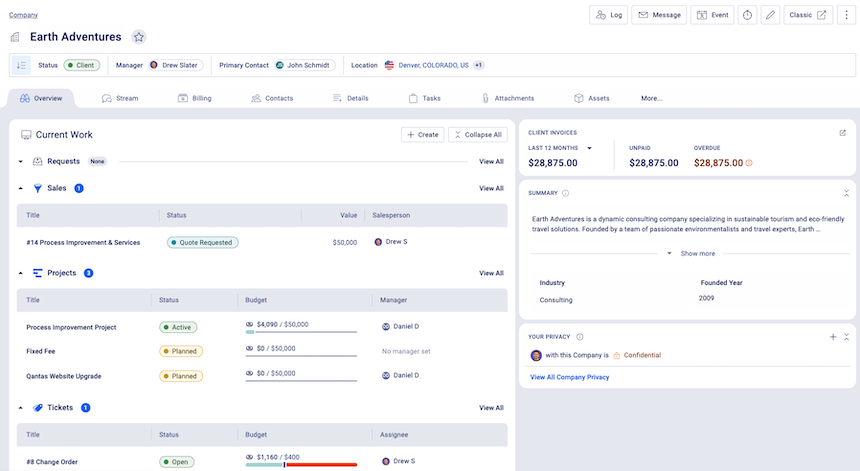
Task: Open #14 Process Improvement & Services sale
Action: click(83, 242)
